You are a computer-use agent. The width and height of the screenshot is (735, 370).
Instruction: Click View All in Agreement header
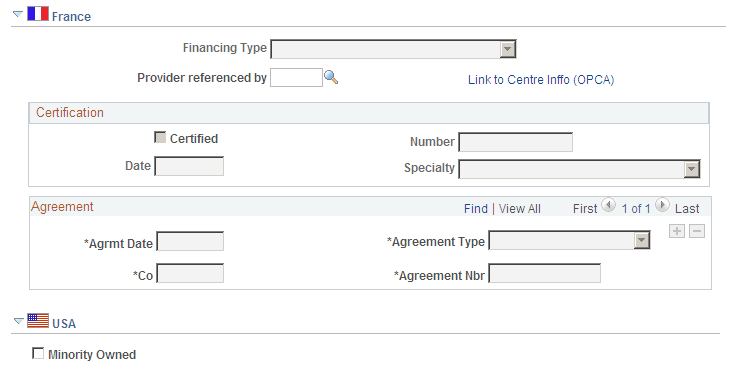(519, 209)
